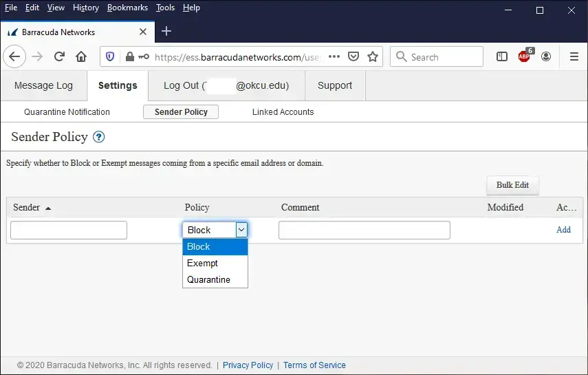Open the Firefox hamburger menu
Screen dimensions: 588x375
(x=574, y=57)
